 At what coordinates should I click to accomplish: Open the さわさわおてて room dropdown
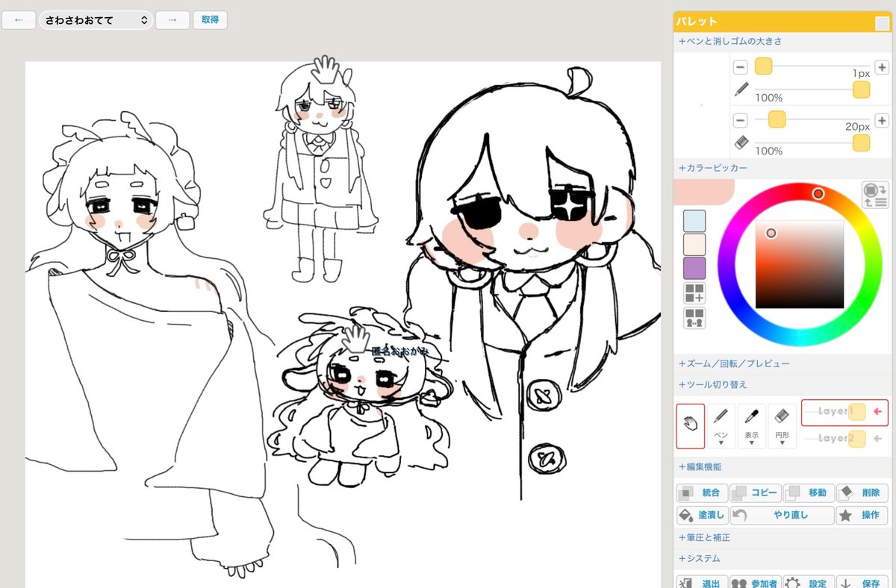tap(96, 20)
